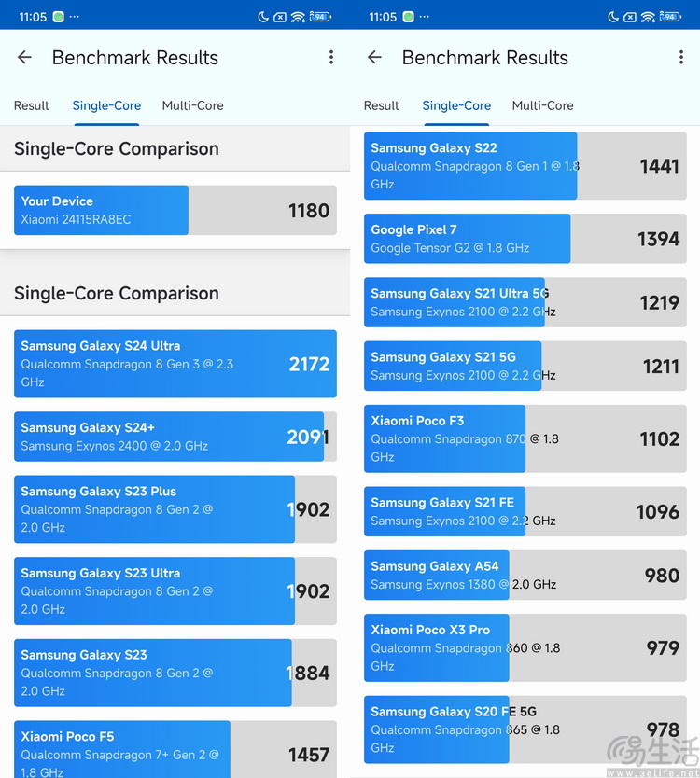
Task: Switch to the Result tab on left screen
Action: coord(32,105)
